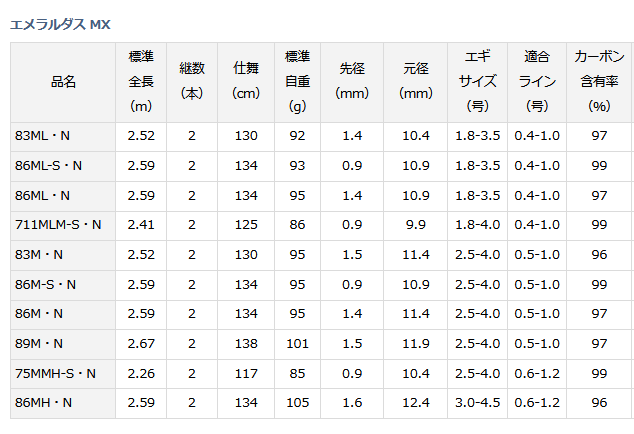This screenshot has width=634, height=434.
Task: Click the 元径 (mm) column header
Action: point(416,82)
